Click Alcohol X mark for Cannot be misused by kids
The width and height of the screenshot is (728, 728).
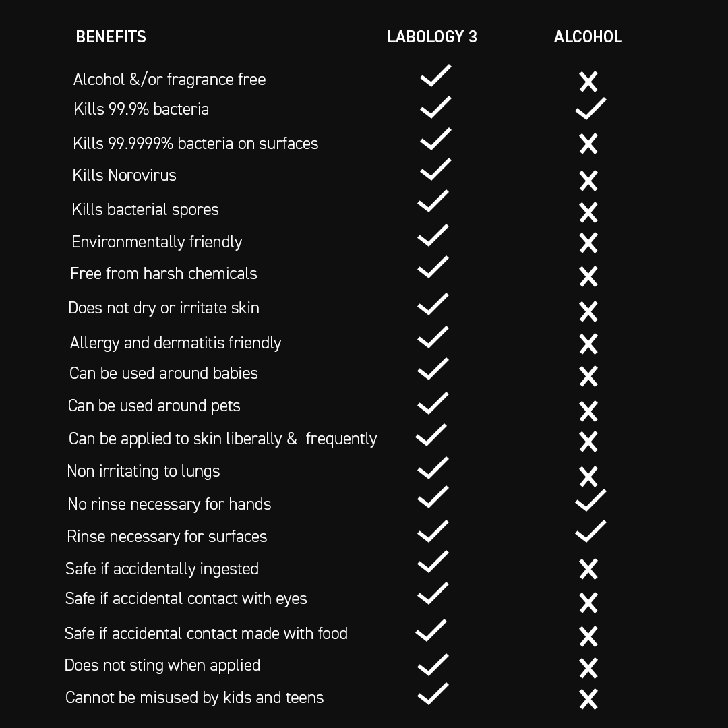pos(588,699)
